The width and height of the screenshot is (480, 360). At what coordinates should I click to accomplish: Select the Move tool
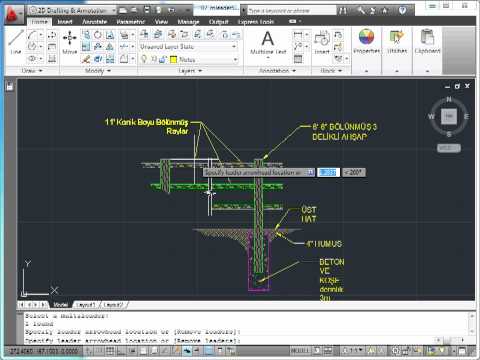point(70,42)
